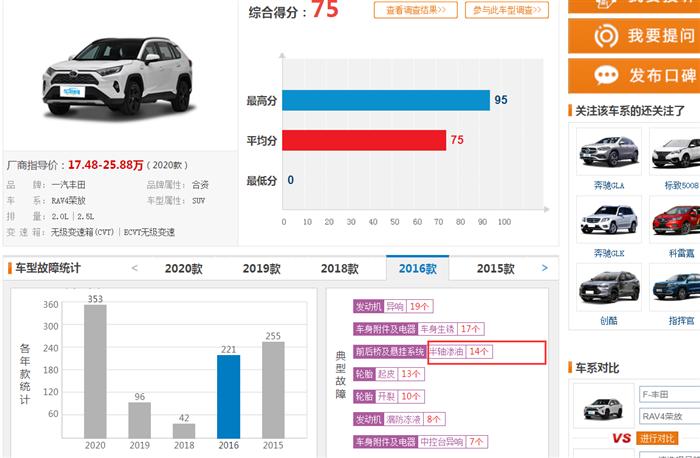Open 参与此车型调查 button

pyautogui.click(x=507, y=10)
